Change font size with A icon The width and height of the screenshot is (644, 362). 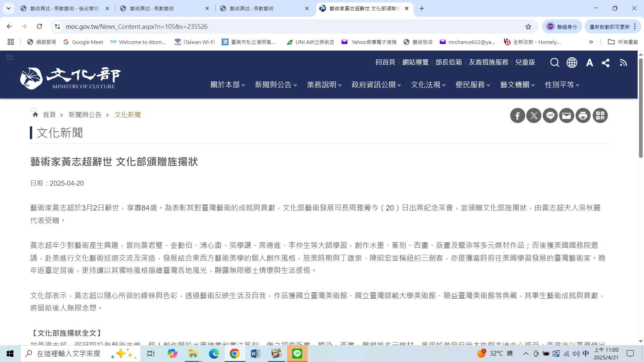pyautogui.click(x=589, y=63)
